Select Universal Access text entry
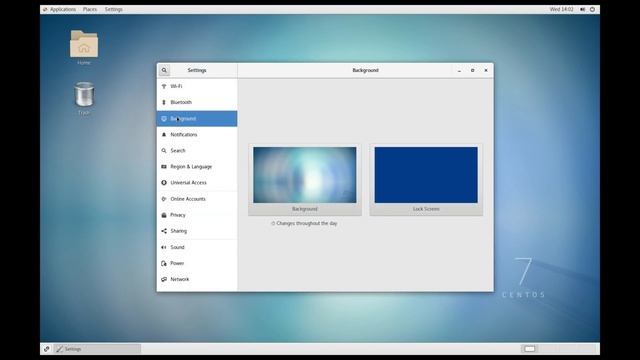The width and height of the screenshot is (640, 360). (x=188, y=183)
